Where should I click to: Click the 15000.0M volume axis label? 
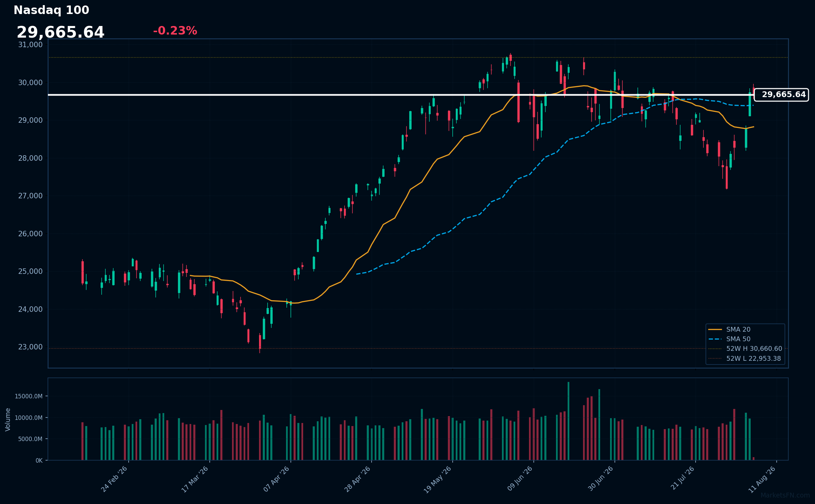29,397
